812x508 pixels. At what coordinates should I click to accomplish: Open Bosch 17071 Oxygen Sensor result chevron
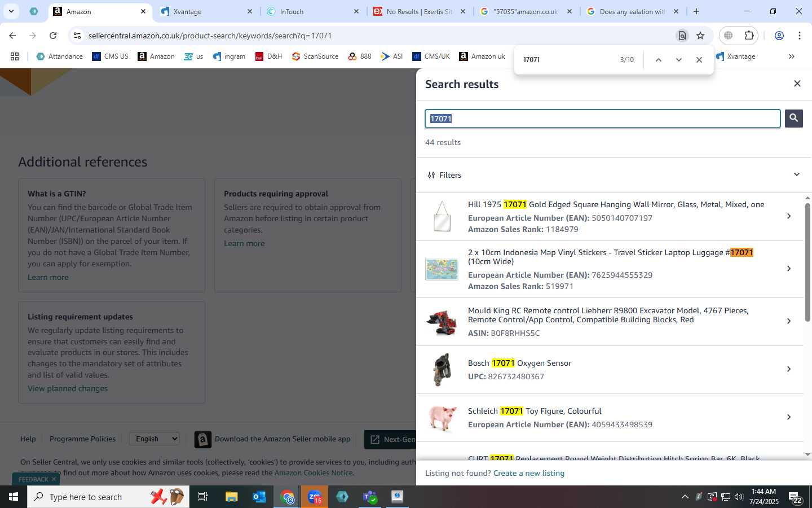[x=789, y=369]
